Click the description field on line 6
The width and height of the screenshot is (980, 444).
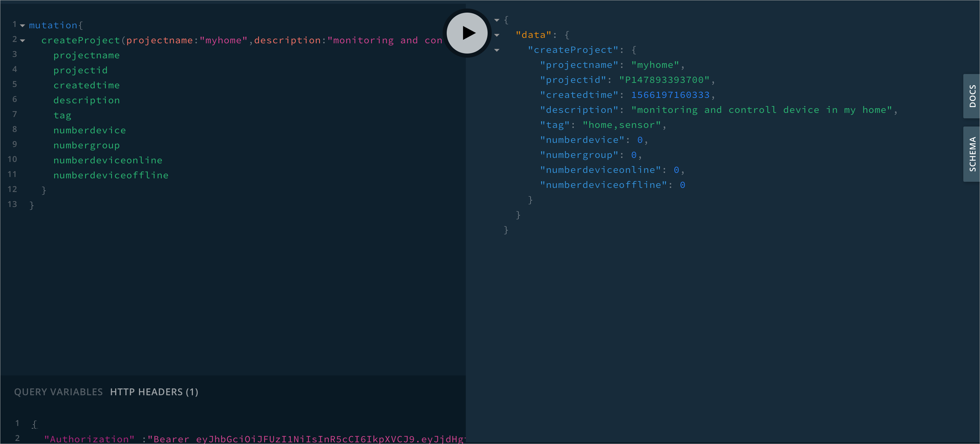click(86, 100)
